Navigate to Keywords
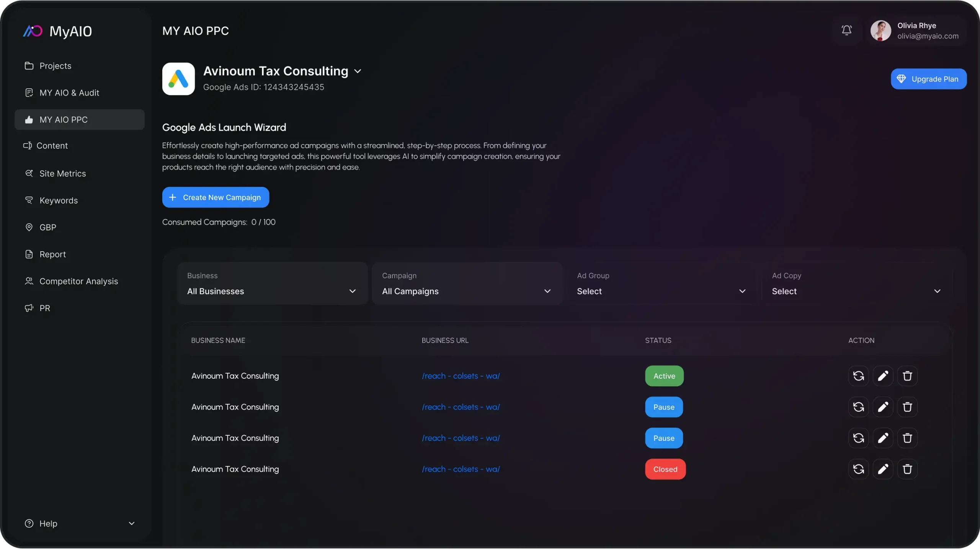 point(80,200)
